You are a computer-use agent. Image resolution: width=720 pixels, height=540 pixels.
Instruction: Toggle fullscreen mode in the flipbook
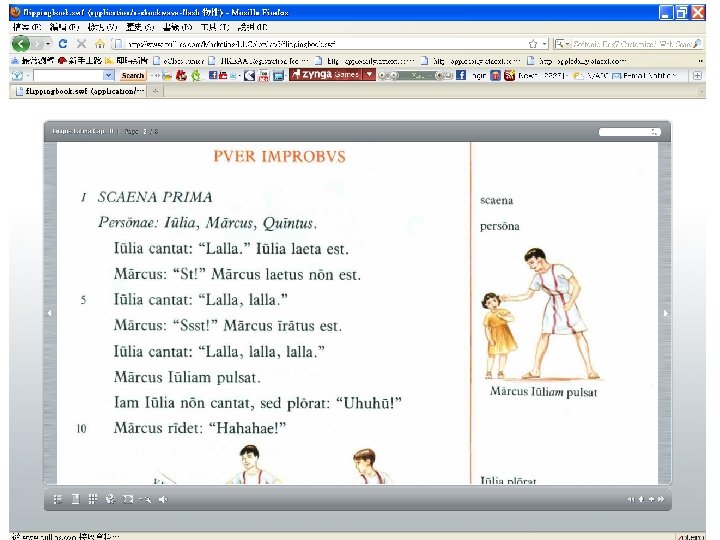[128, 499]
